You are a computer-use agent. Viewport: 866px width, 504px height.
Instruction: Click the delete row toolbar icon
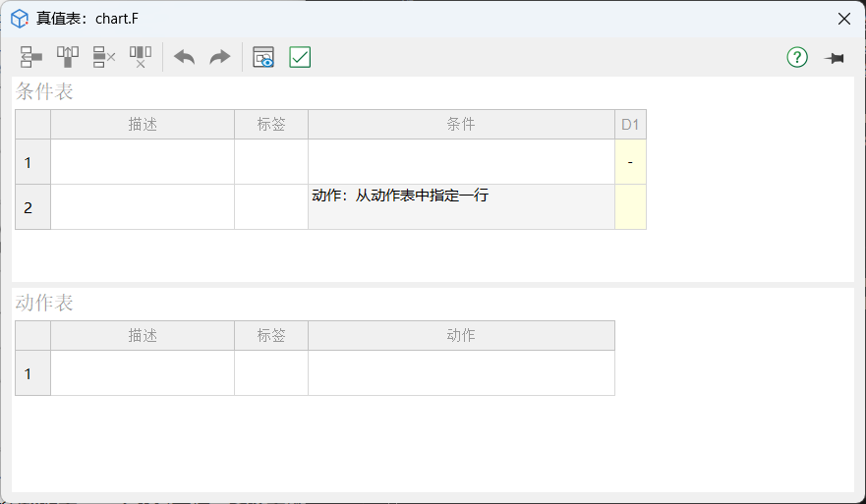(x=104, y=57)
